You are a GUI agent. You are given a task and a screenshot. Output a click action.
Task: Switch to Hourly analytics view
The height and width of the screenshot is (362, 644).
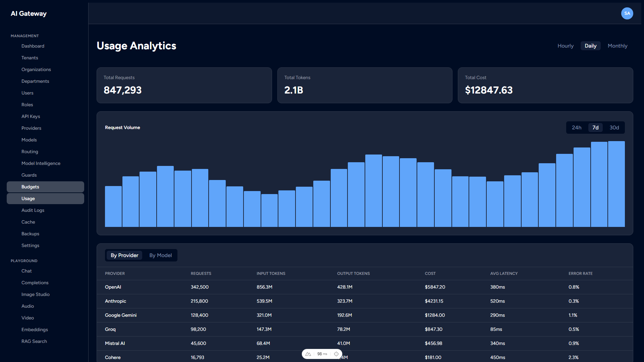point(565,46)
